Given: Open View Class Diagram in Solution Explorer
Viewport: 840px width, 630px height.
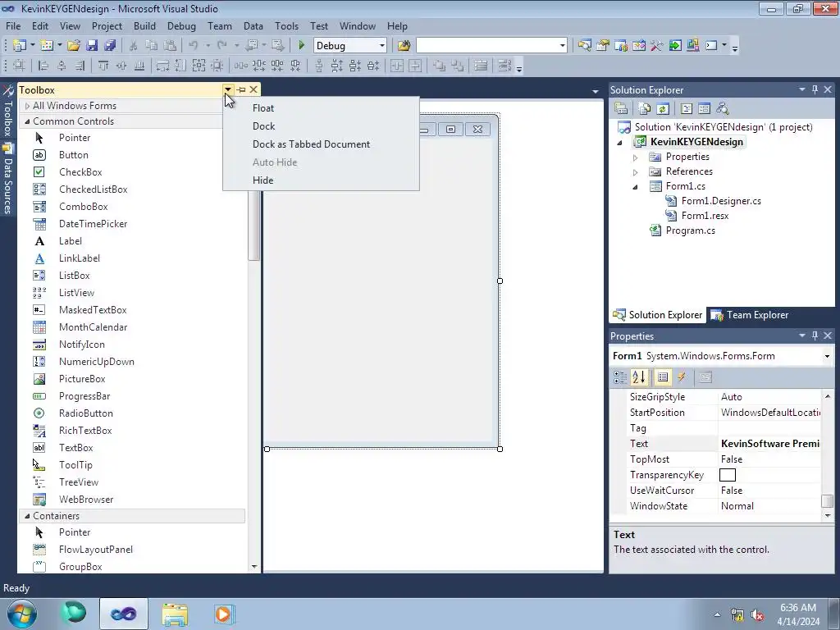Looking at the screenshot, I should [x=722, y=109].
